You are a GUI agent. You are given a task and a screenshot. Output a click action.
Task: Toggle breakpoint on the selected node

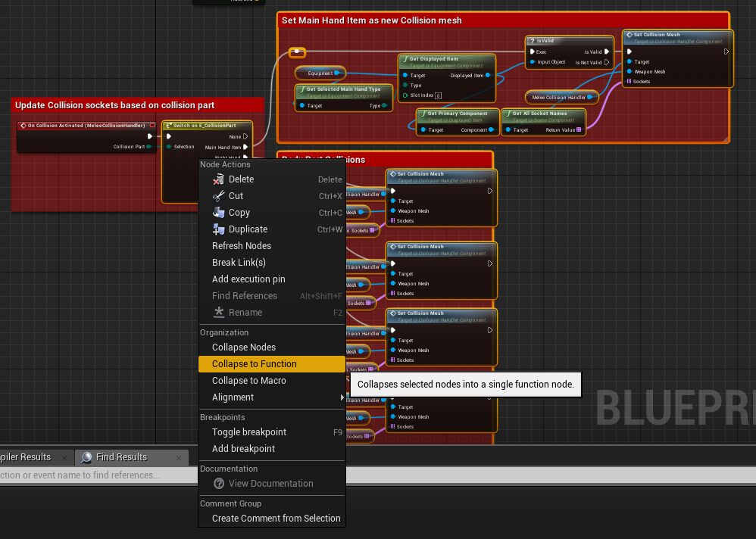pyautogui.click(x=249, y=432)
